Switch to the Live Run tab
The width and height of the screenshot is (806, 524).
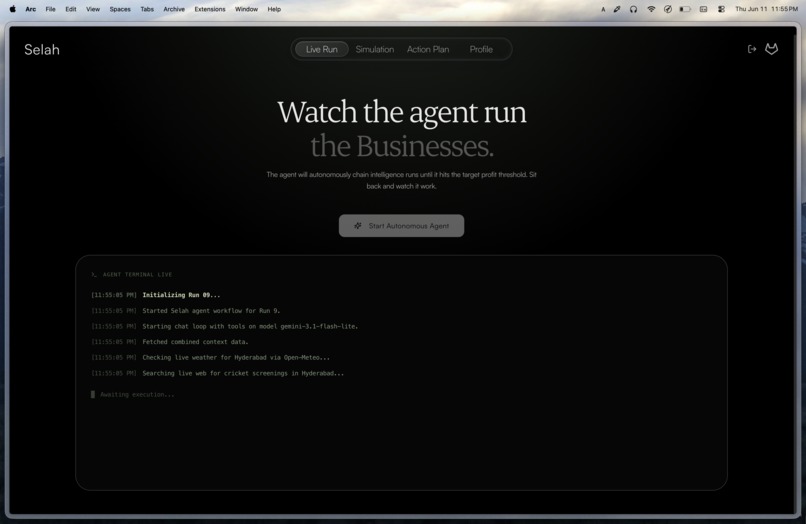(322, 49)
